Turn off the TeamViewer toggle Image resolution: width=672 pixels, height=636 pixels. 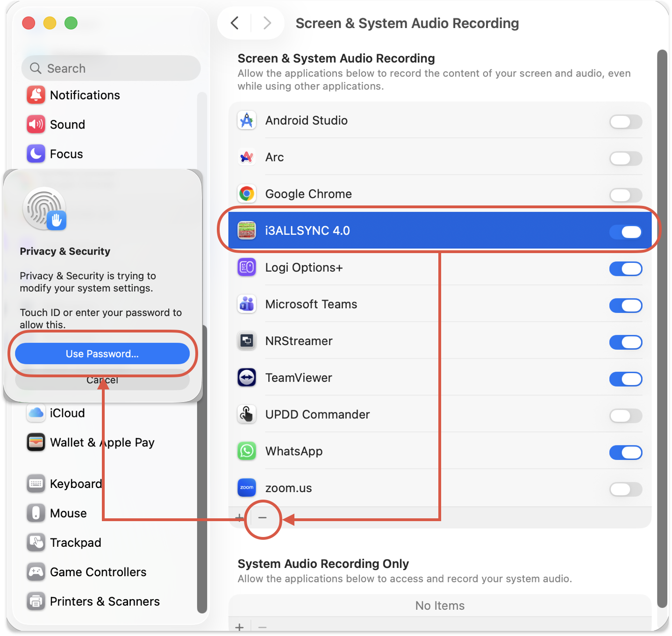point(626,379)
